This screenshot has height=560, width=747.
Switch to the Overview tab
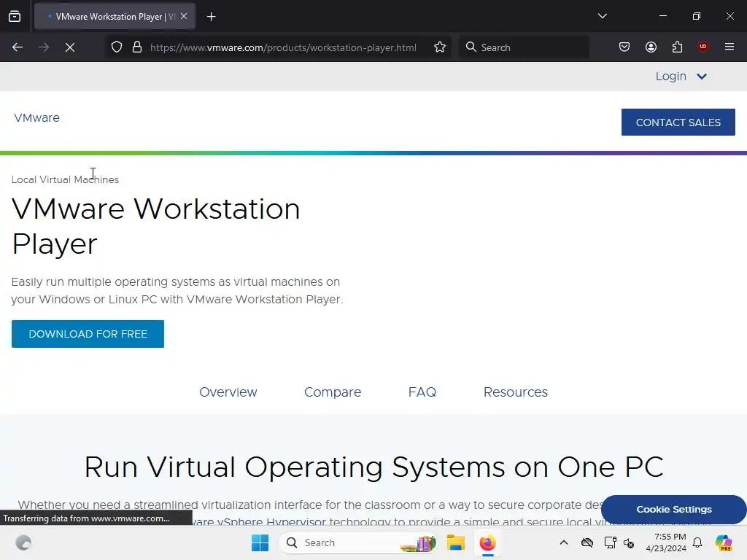click(x=228, y=392)
